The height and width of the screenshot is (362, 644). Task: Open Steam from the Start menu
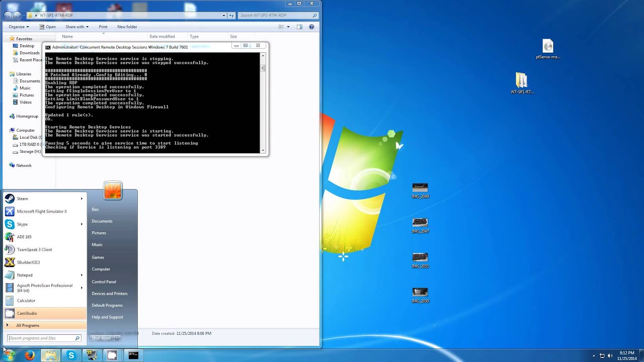[x=44, y=199]
